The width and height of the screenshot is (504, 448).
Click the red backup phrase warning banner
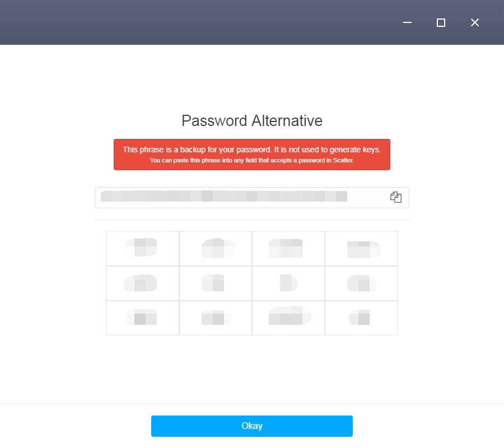[x=252, y=155]
